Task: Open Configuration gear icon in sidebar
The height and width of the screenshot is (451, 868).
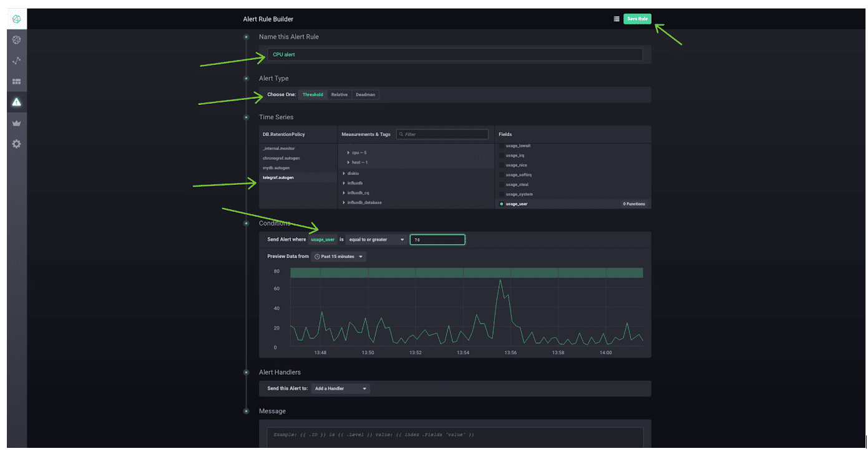Action: point(17,144)
